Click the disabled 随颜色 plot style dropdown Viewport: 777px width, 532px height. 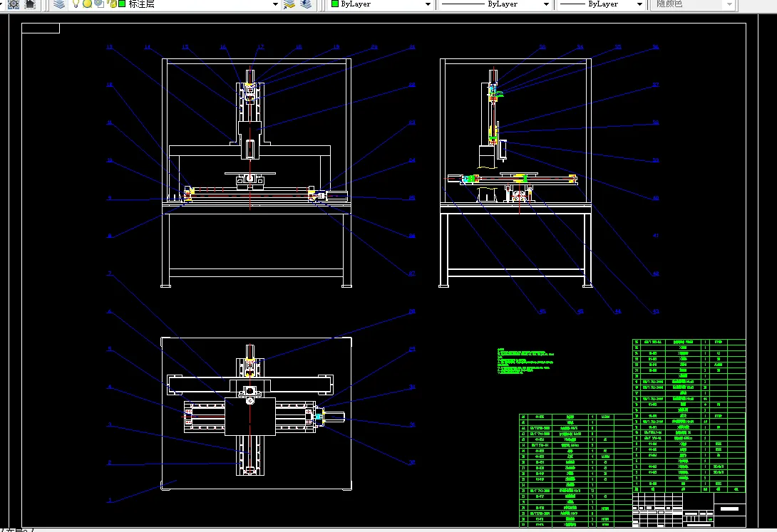[x=694, y=4]
